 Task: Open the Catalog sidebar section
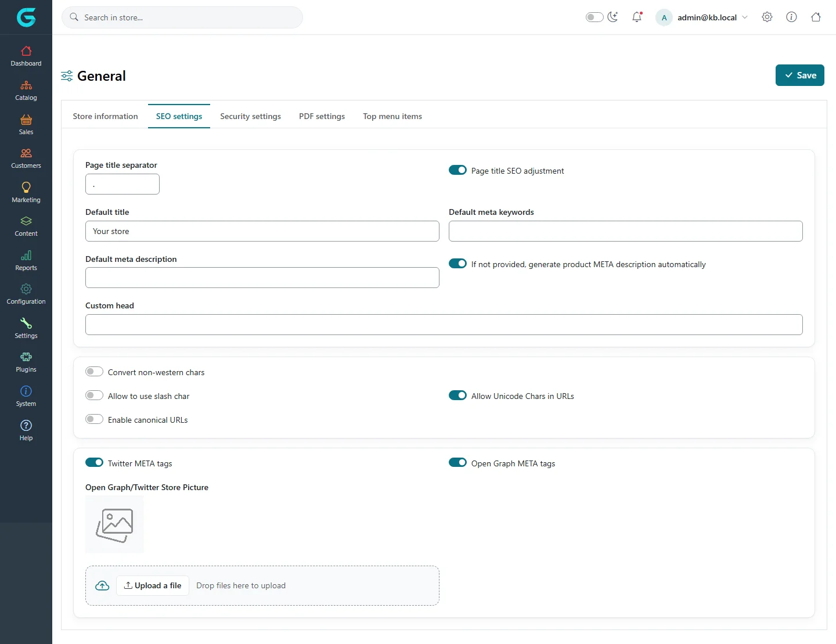[26, 91]
